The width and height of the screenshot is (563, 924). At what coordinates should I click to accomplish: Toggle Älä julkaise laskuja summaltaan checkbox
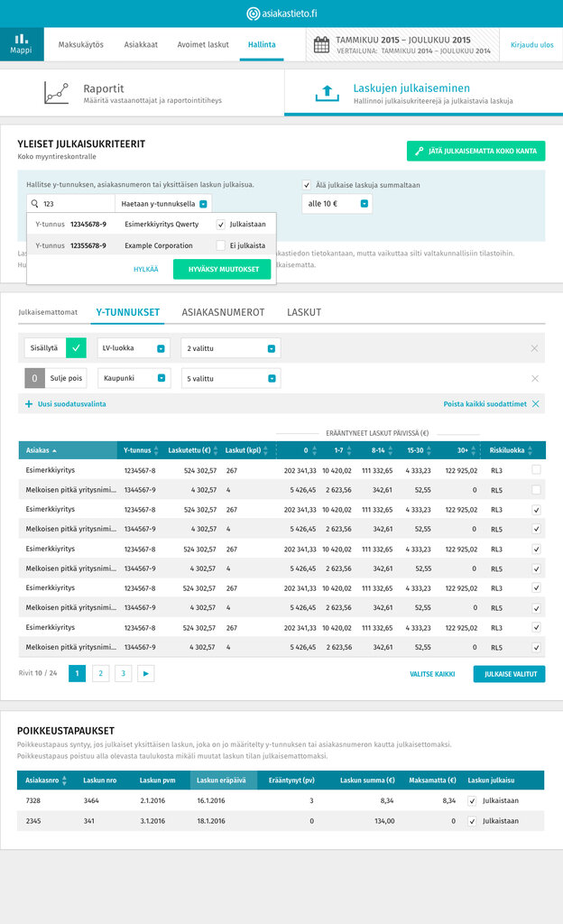306,185
